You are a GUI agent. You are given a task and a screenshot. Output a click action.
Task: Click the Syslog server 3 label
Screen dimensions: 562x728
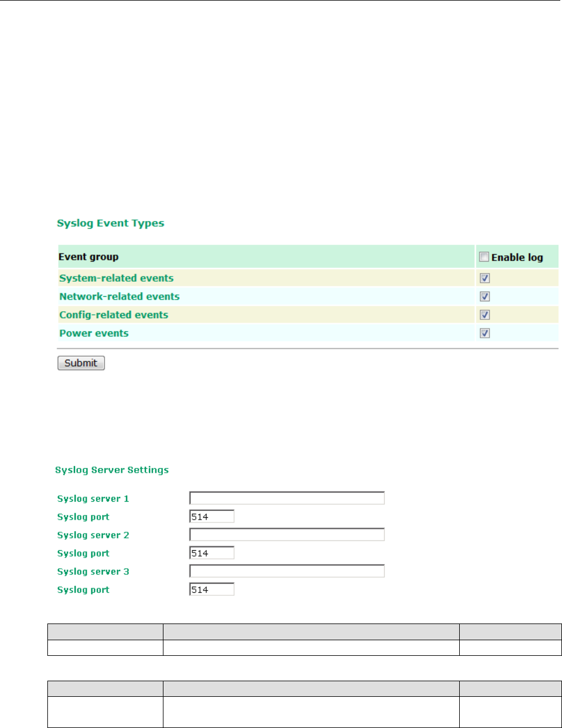pos(93,572)
